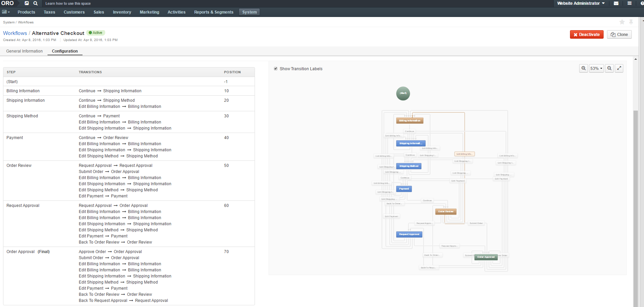Click the help question mark icon
Viewport: 644px width, 307px height.
[642, 3]
